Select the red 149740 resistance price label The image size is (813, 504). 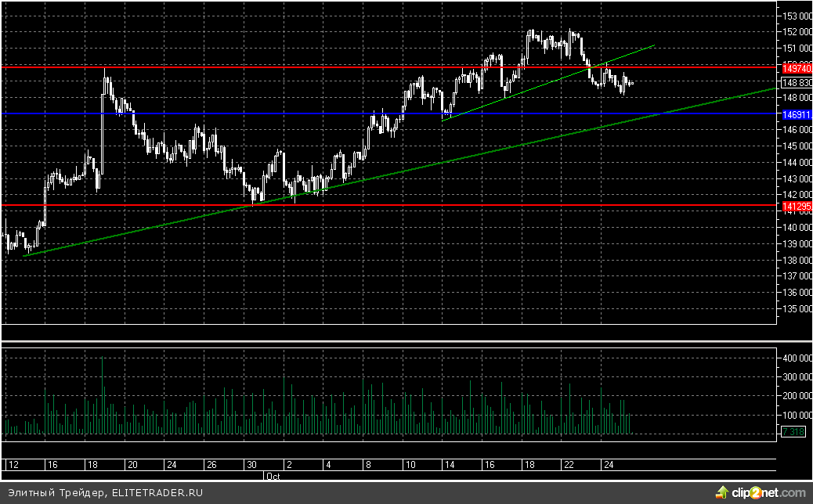pyautogui.click(x=797, y=68)
